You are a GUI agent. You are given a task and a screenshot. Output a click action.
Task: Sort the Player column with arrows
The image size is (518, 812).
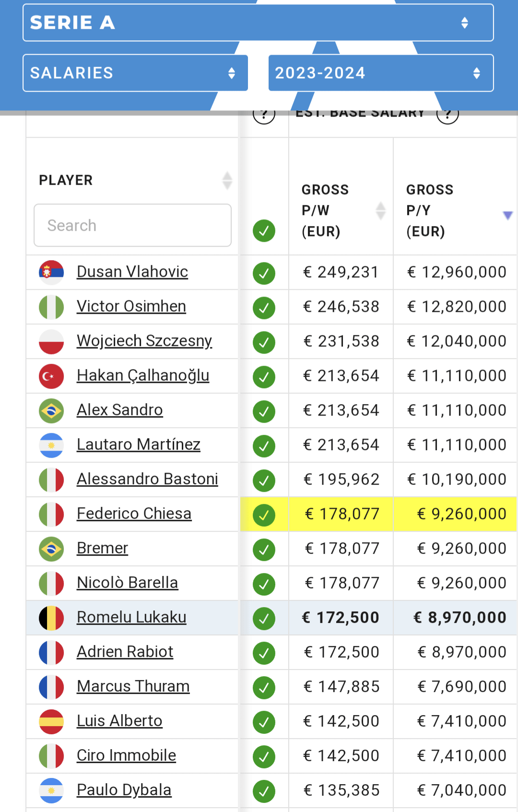(x=227, y=180)
